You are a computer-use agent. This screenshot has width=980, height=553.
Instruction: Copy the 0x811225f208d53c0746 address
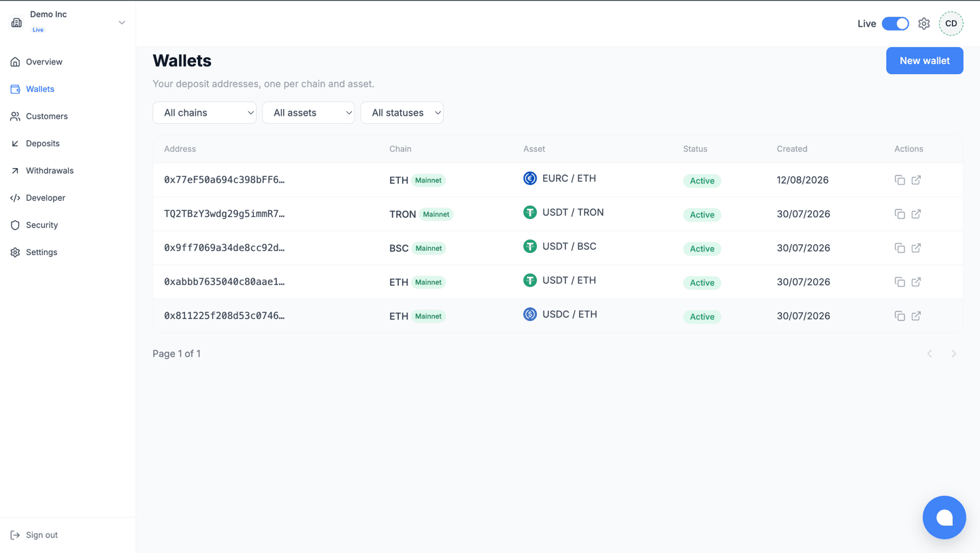click(x=900, y=316)
